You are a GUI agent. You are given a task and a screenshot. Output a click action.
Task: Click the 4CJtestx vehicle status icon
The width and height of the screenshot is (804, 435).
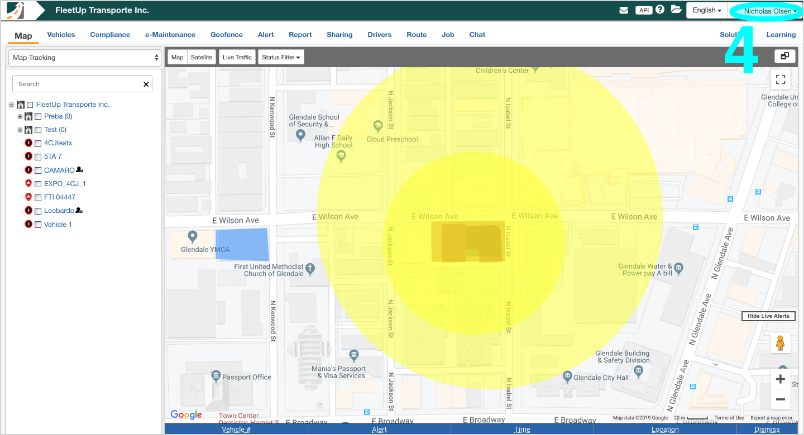point(29,143)
